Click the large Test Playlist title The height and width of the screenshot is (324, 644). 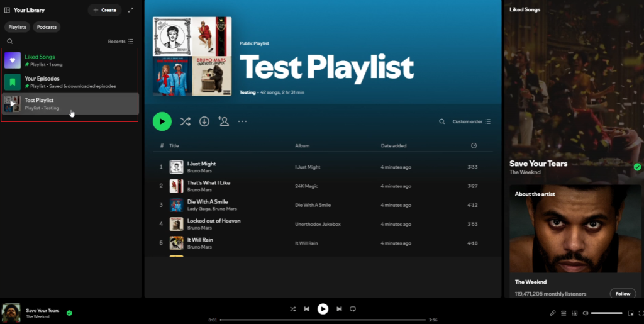click(326, 68)
